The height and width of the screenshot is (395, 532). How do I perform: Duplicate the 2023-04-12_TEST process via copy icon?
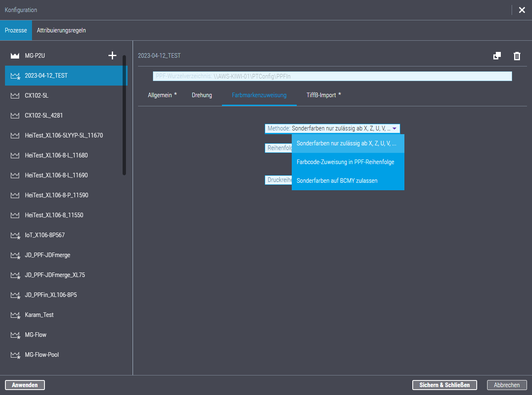pos(497,56)
